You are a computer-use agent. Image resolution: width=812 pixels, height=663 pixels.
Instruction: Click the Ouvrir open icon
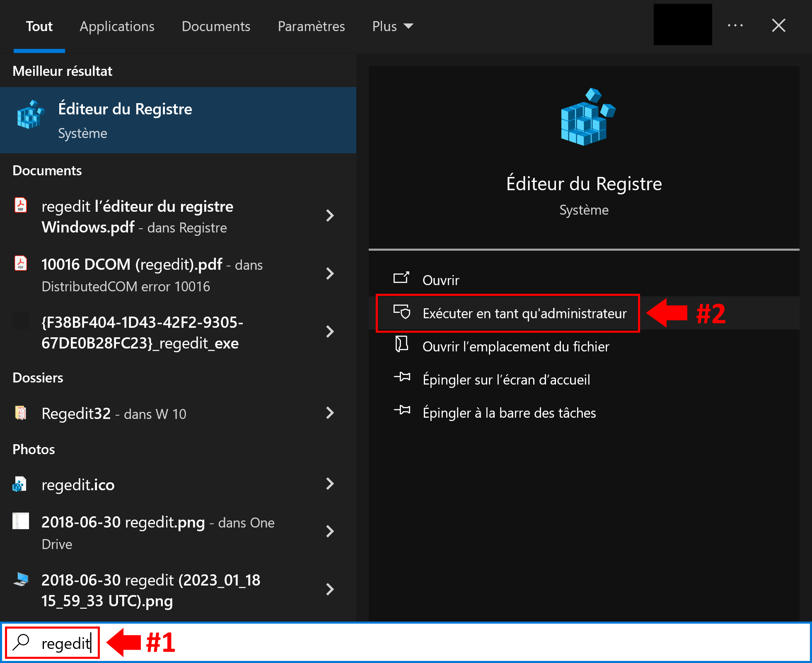[401, 278]
